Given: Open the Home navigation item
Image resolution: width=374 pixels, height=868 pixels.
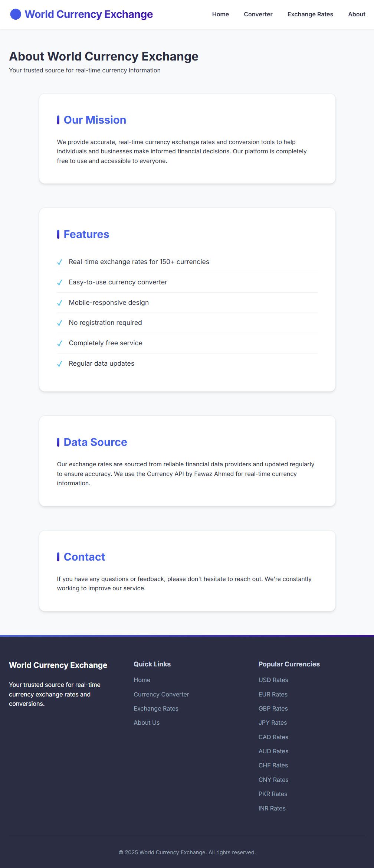Looking at the screenshot, I should pos(220,14).
